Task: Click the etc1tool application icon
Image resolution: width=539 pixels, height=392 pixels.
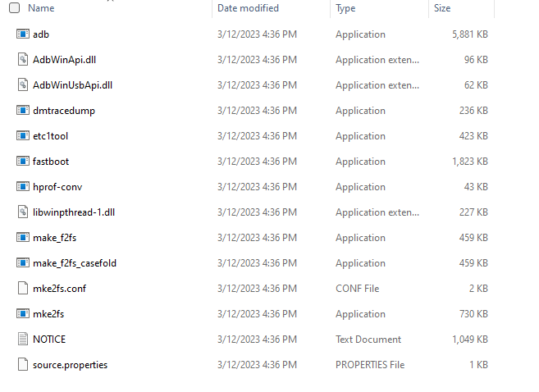Action: point(23,136)
